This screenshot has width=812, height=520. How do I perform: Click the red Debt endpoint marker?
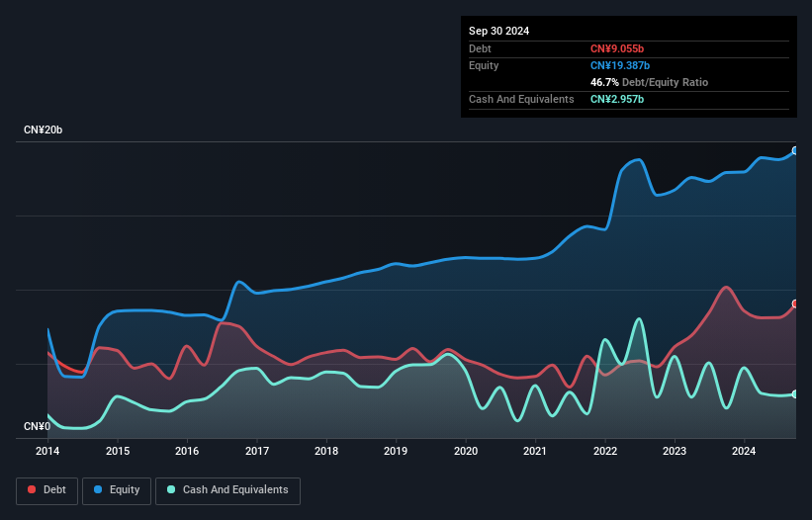tap(795, 303)
